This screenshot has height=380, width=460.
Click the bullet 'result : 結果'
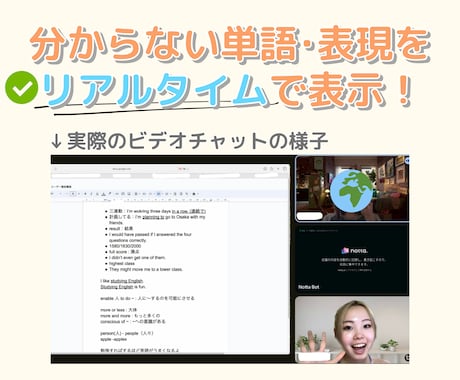click(121, 229)
